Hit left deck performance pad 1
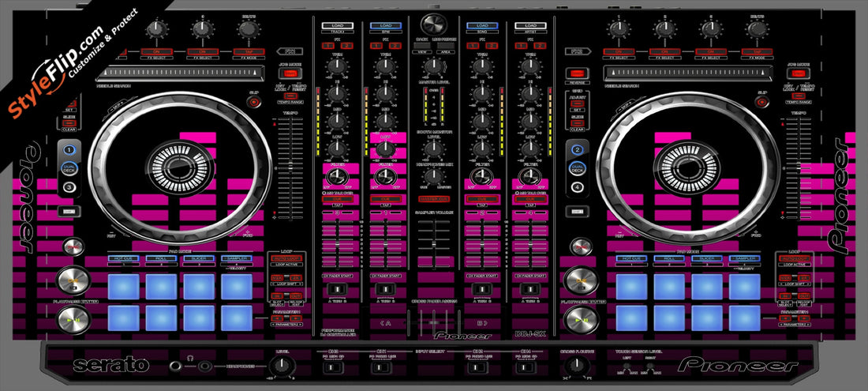Viewport: 868px width, 391px height. (123, 286)
